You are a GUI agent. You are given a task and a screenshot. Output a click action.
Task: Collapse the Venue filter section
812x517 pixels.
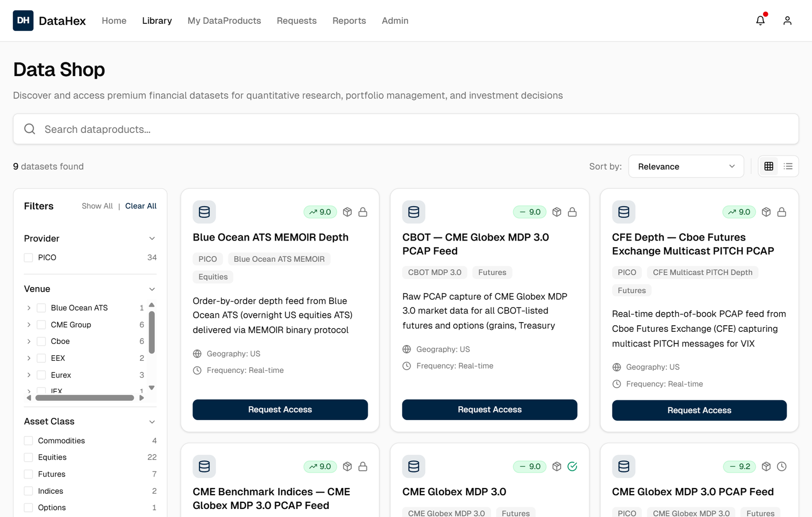click(152, 289)
